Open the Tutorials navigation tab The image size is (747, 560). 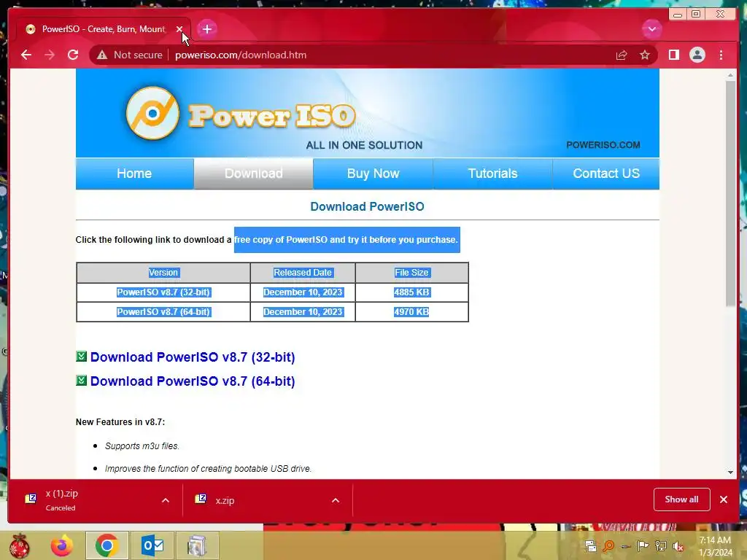point(492,174)
